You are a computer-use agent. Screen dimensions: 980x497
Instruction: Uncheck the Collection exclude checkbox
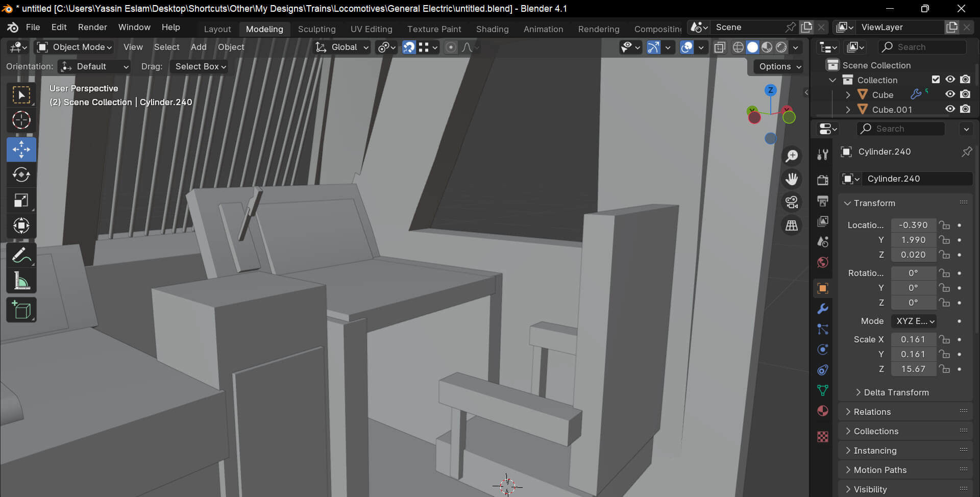936,80
